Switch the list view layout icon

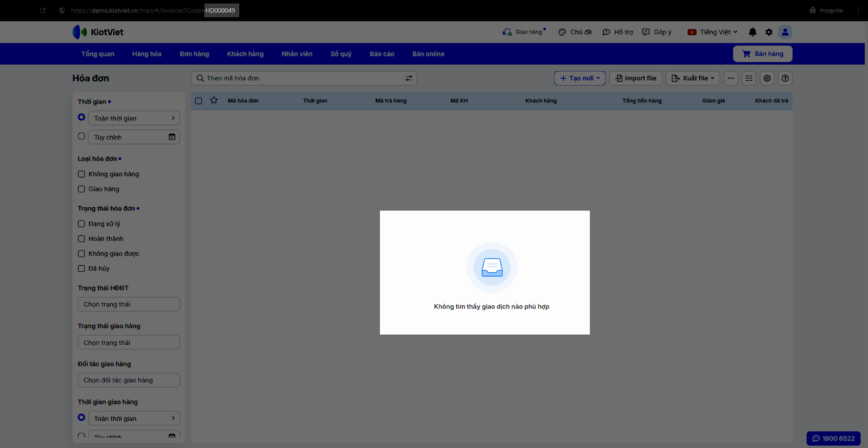click(749, 78)
